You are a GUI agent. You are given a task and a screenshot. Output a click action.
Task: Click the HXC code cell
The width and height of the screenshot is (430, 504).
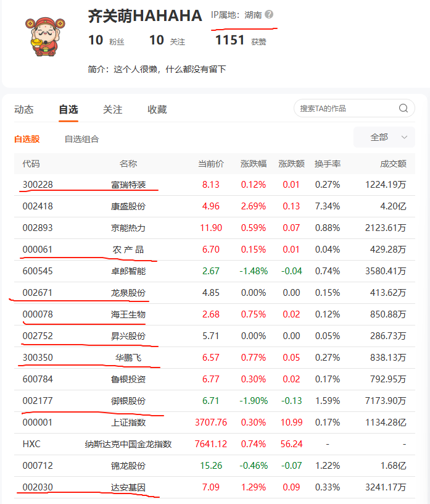[31, 444]
